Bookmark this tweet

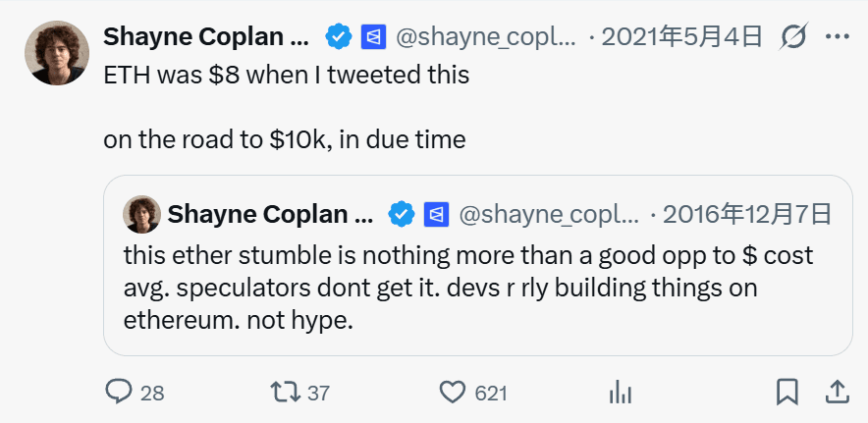787,393
